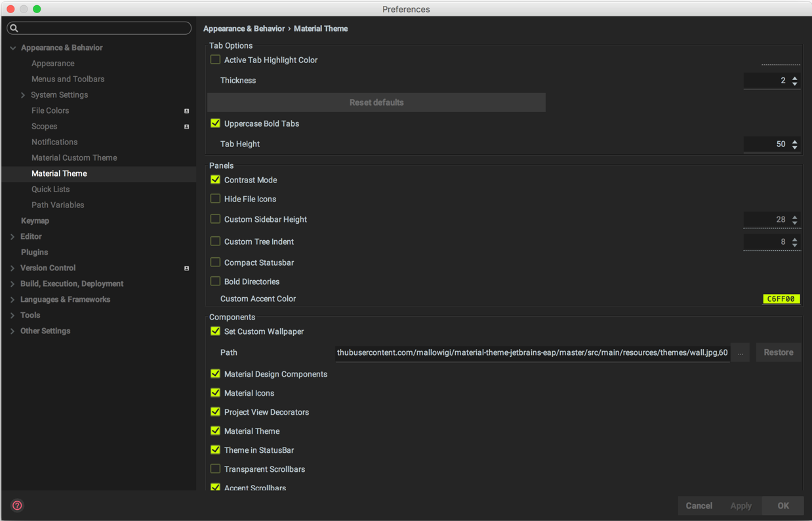Enable Transparent Scrollbars
Viewport: 812px width, 521px height.
[215, 469]
